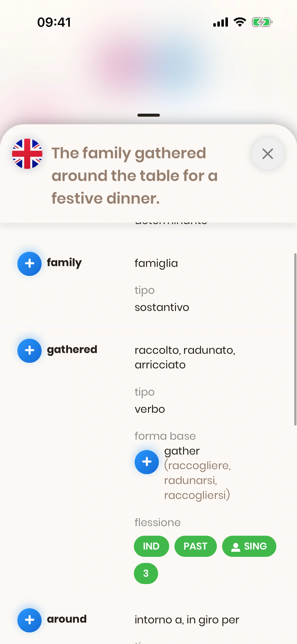Tap the plus icon beside 'gathered'
This screenshot has height=644, width=297.
click(29, 350)
